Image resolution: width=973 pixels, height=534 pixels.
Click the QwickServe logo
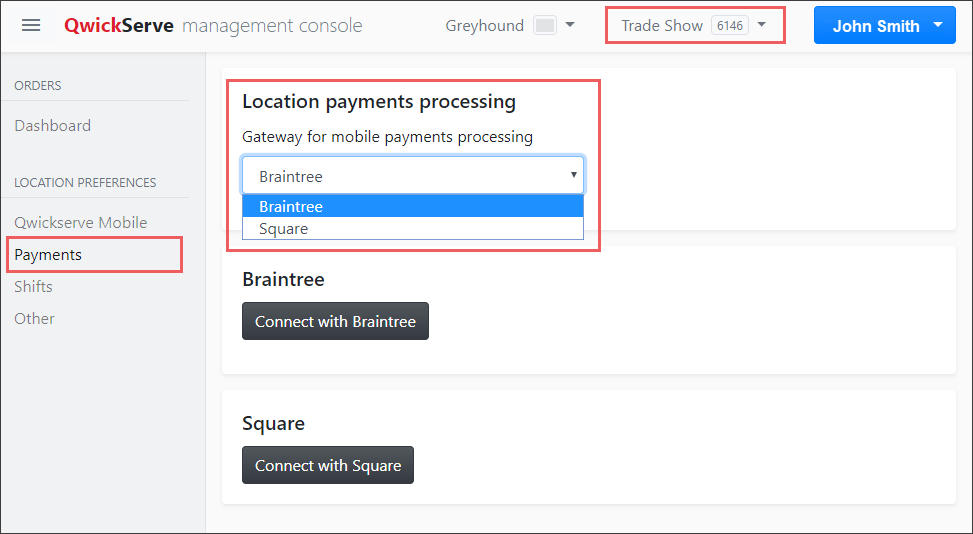point(119,25)
